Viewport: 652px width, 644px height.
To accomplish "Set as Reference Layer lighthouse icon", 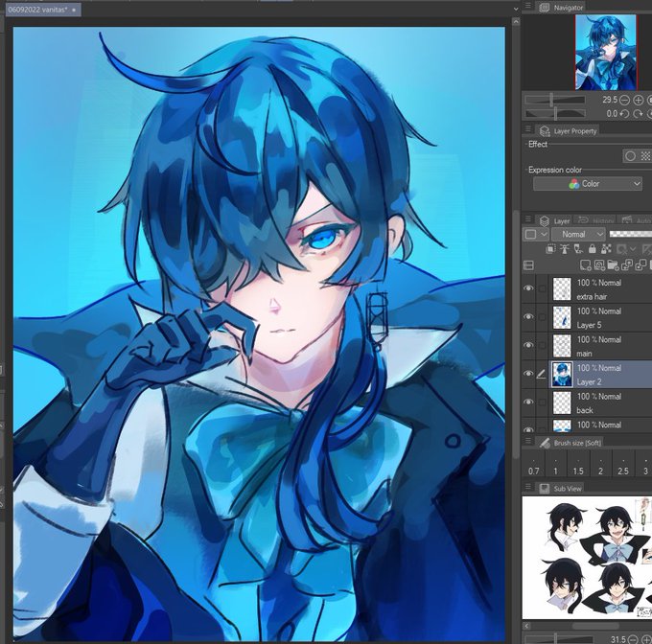I will coord(565,249).
